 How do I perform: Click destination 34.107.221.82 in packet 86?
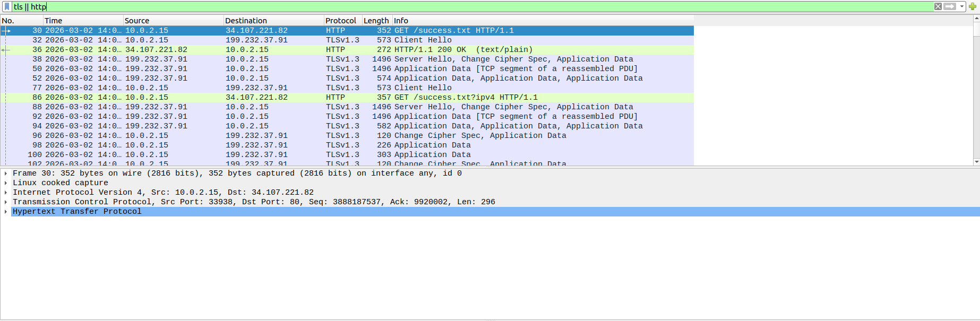[x=256, y=98]
